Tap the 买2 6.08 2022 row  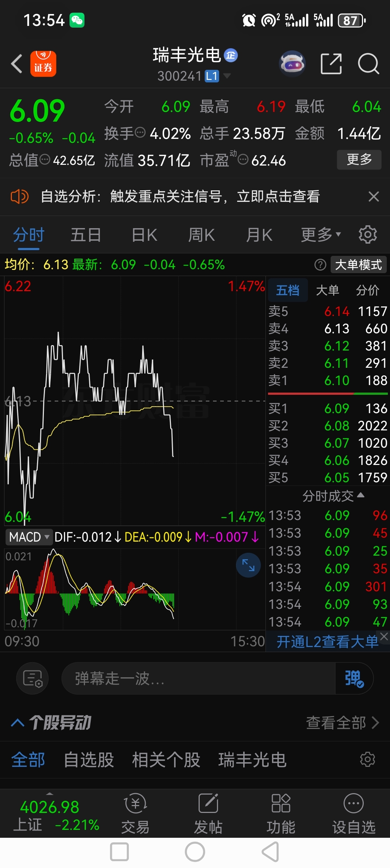pyautogui.click(x=328, y=426)
